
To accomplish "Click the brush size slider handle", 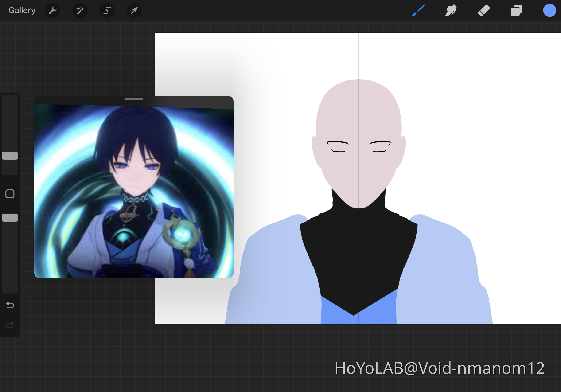I will coord(10,156).
